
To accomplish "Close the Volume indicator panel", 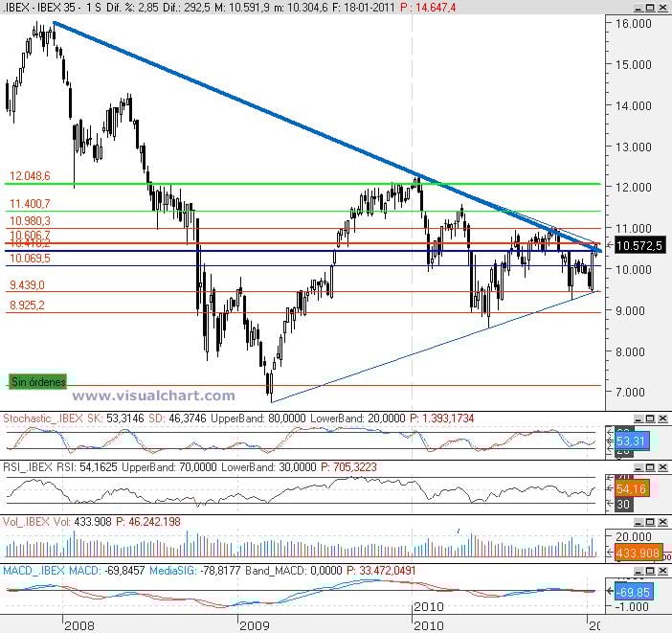I will [x=662, y=522].
